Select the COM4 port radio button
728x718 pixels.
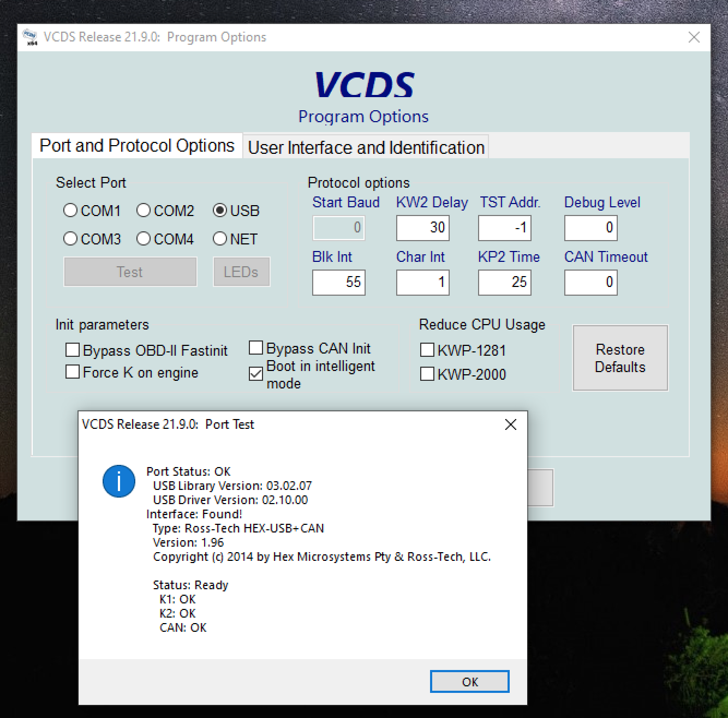coord(144,238)
